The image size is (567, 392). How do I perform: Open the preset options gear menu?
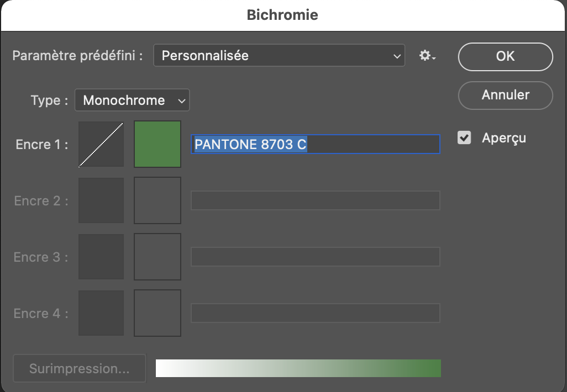coord(427,56)
